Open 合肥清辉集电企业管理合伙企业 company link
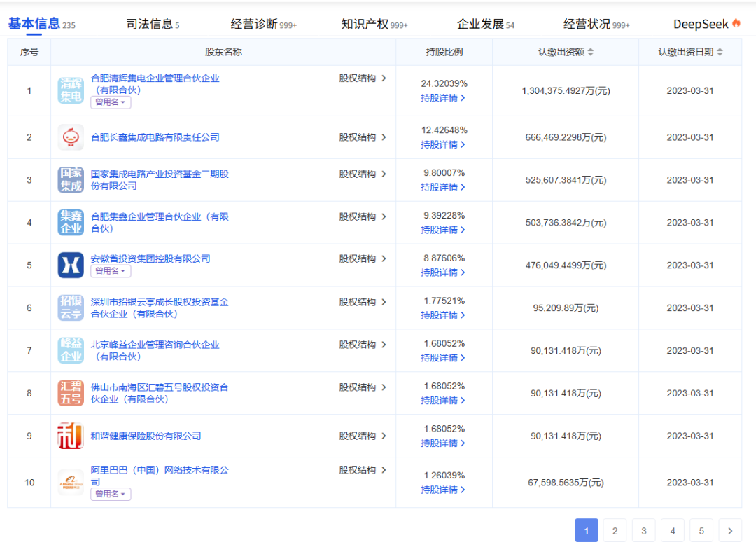The height and width of the screenshot is (552, 756). click(x=155, y=84)
